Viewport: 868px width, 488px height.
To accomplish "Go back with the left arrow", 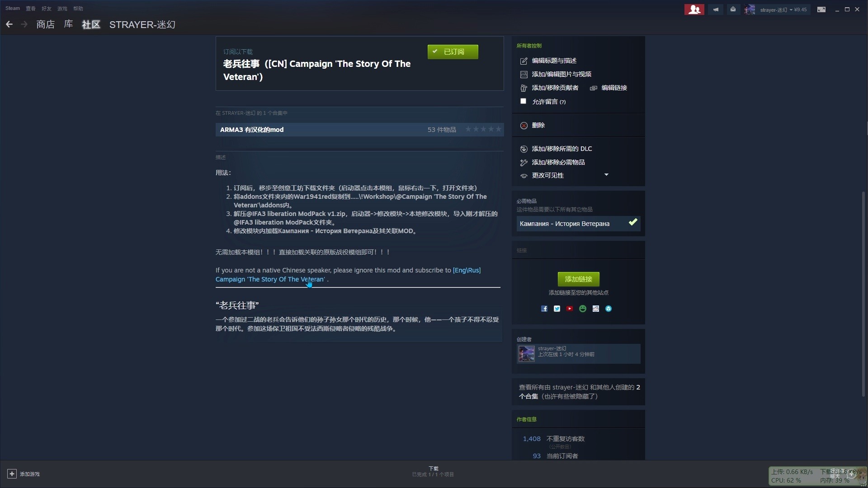I will click(9, 24).
